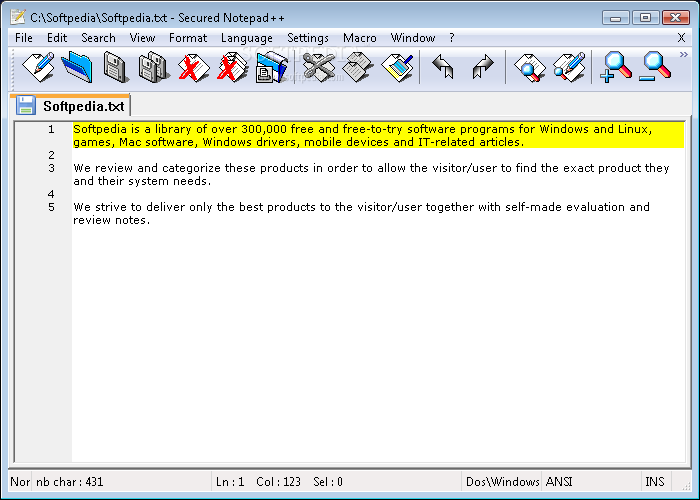
Task: Cut selection with the scissors icon
Action: point(318,67)
